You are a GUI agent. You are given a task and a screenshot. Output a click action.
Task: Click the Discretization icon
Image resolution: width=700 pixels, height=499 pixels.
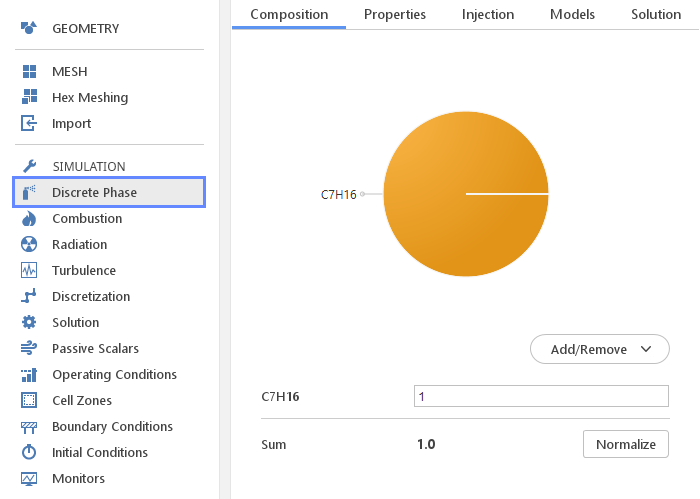coord(29,296)
